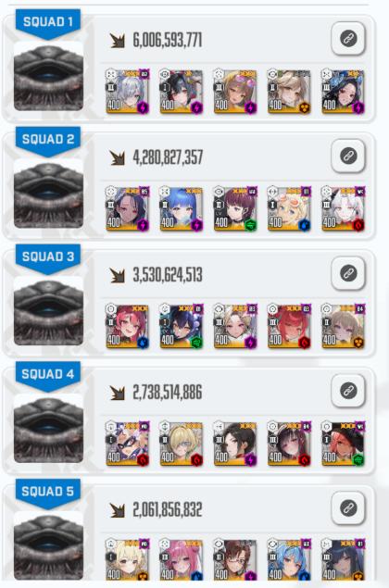Click Squad 1 damage score 6,006,593,771
This screenshot has height=588, width=389.
168,40
